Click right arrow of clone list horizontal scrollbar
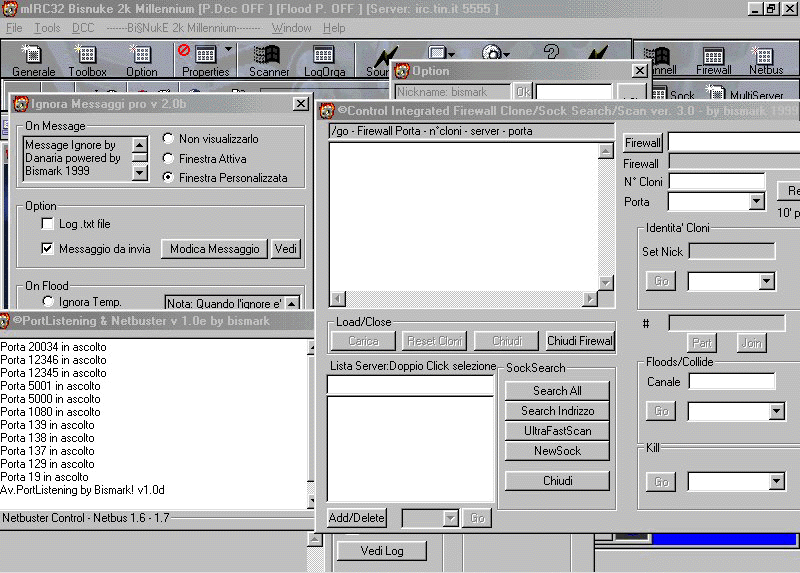800x573 pixels. [x=590, y=298]
